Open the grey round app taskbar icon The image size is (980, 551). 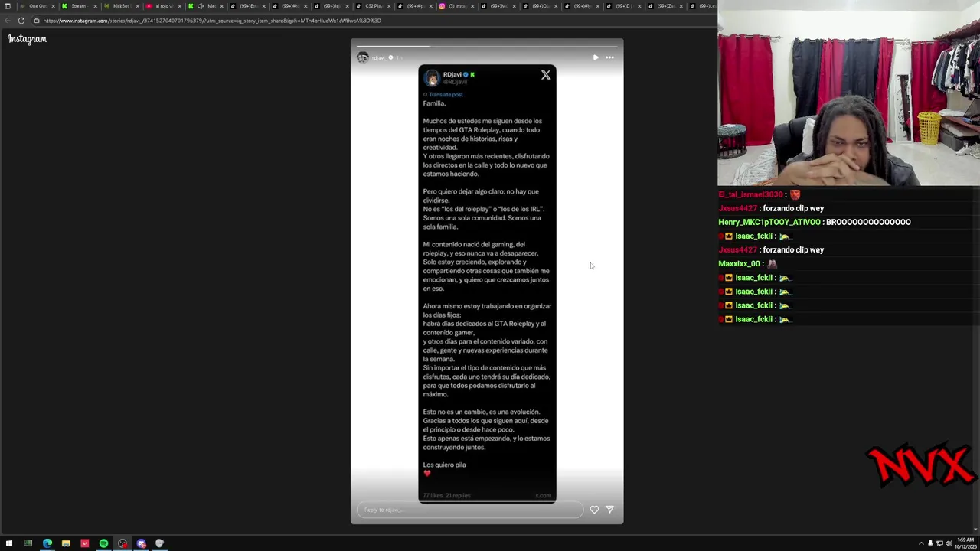pos(160,543)
